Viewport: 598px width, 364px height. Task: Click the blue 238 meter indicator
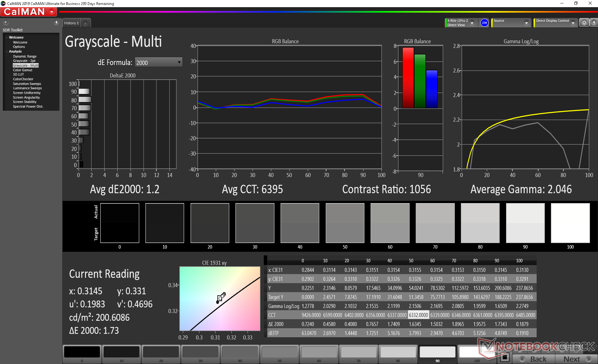pyautogui.click(x=484, y=23)
